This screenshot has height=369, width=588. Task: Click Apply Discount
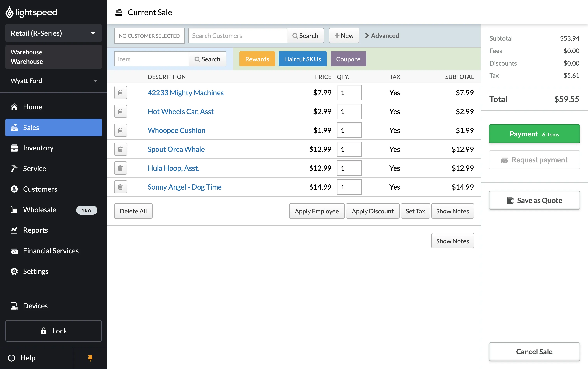pyautogui.click(x=373, y=211)
